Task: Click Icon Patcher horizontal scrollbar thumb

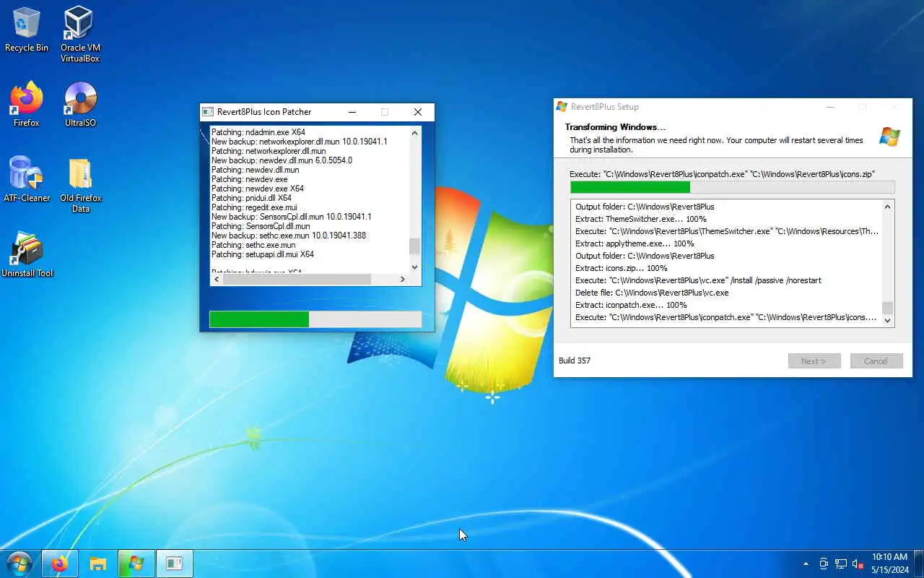Action: pos(297,279)
